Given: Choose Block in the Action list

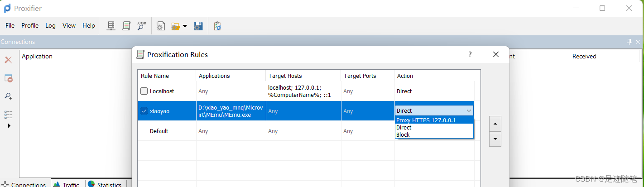Looking at the screenshot, I should click(403, 134).
